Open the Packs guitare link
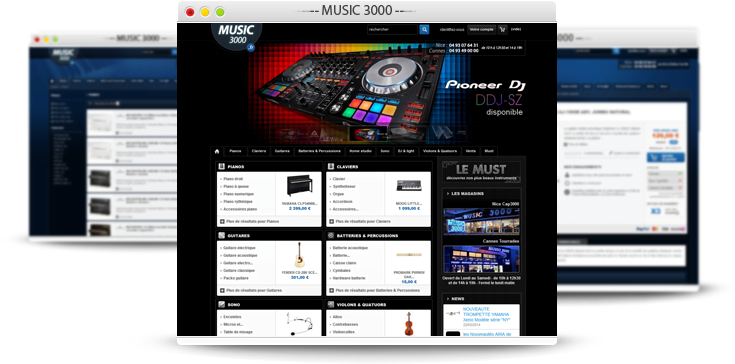Image resolution: width=735 pixels, height=364 pixels. pyautogui.click(x=236, y=278)
